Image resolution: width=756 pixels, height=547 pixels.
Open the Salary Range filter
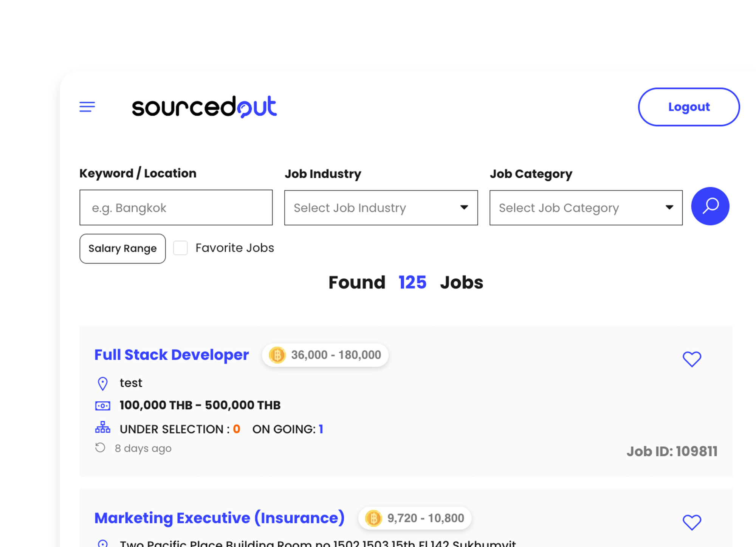click(x=122, y=248)
